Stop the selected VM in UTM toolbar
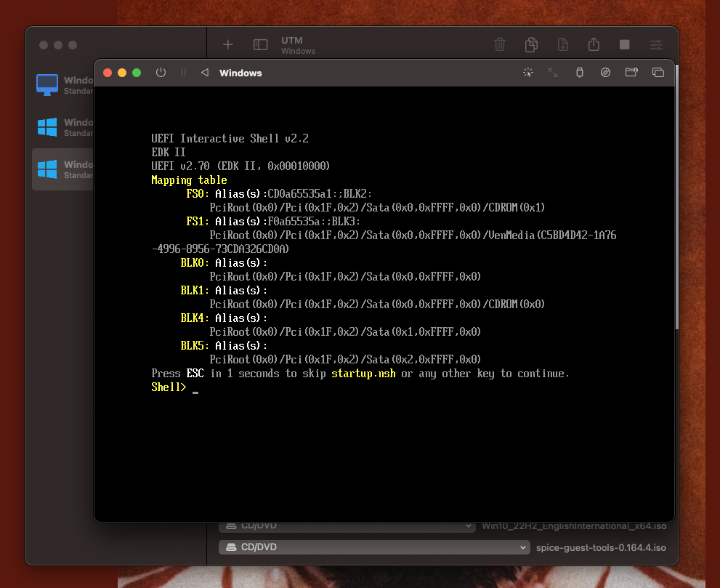Image resolution: width=720 pixels, height=588 pixels. (625, 44)
